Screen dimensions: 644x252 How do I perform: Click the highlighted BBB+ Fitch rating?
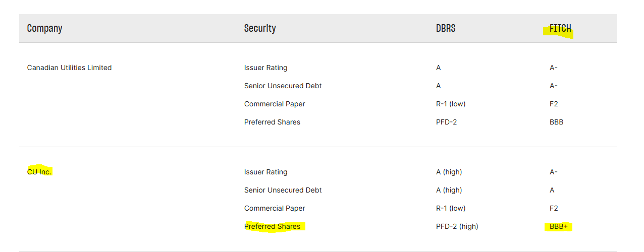(x=559, y=226)
